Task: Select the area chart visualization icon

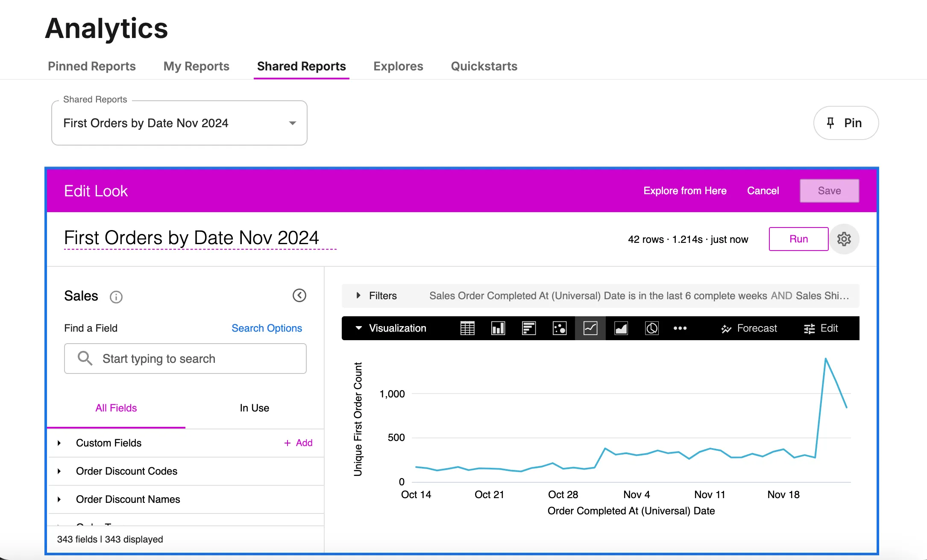Action: [621, 328]
